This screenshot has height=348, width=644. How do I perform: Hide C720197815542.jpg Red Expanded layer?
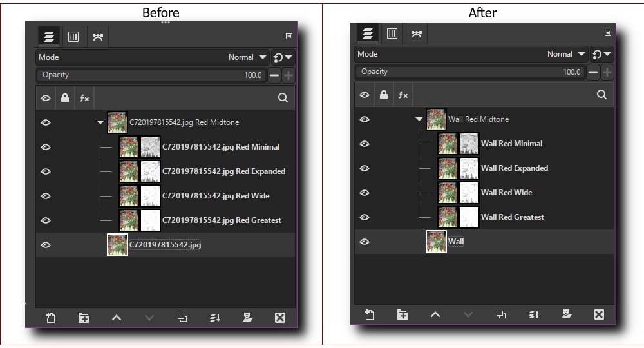tap(46, 171)
